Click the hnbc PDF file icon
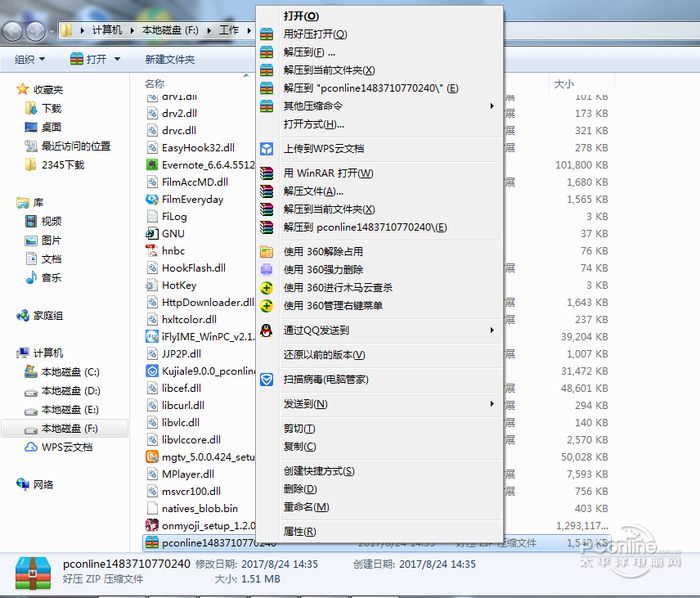The image size is (700, 598). 152,251
